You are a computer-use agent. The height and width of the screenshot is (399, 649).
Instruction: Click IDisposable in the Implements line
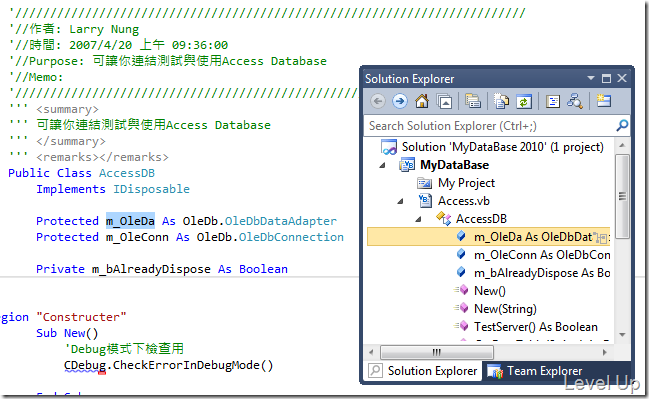(151, 189)
